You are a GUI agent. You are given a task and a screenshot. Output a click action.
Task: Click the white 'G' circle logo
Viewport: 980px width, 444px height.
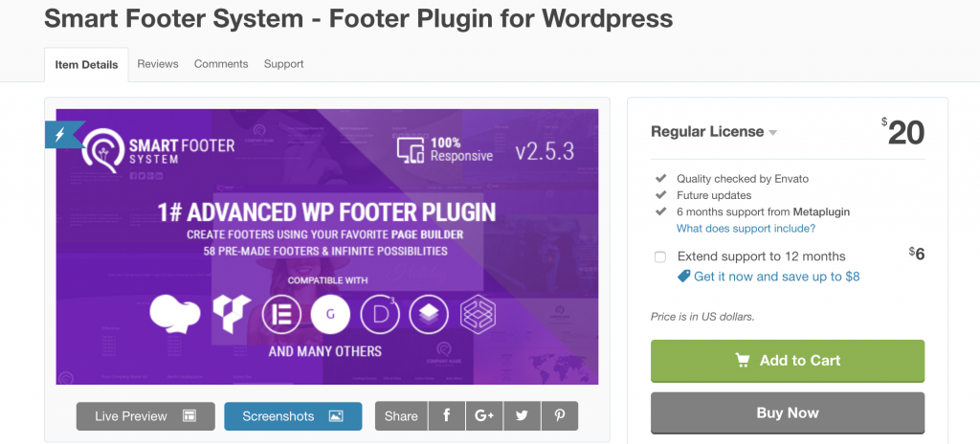[329, 314]
